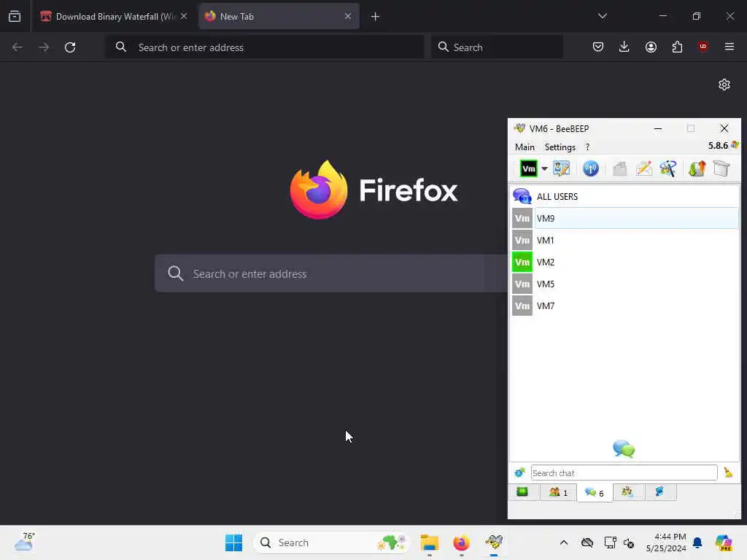Open the ? help menu in BeeBEEP
The height and width of the screenshot is (560, 747).
pos(587,147)
